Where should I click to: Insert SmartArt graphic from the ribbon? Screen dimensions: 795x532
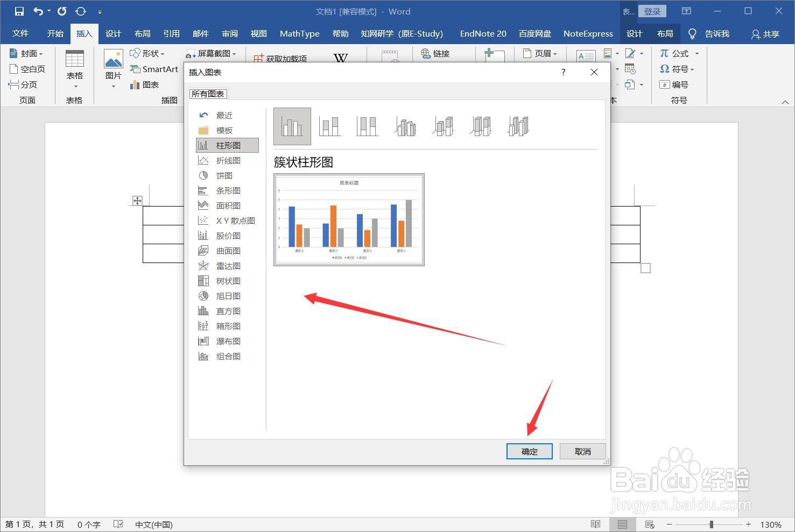pyautogui.click(x=154, y=69)
